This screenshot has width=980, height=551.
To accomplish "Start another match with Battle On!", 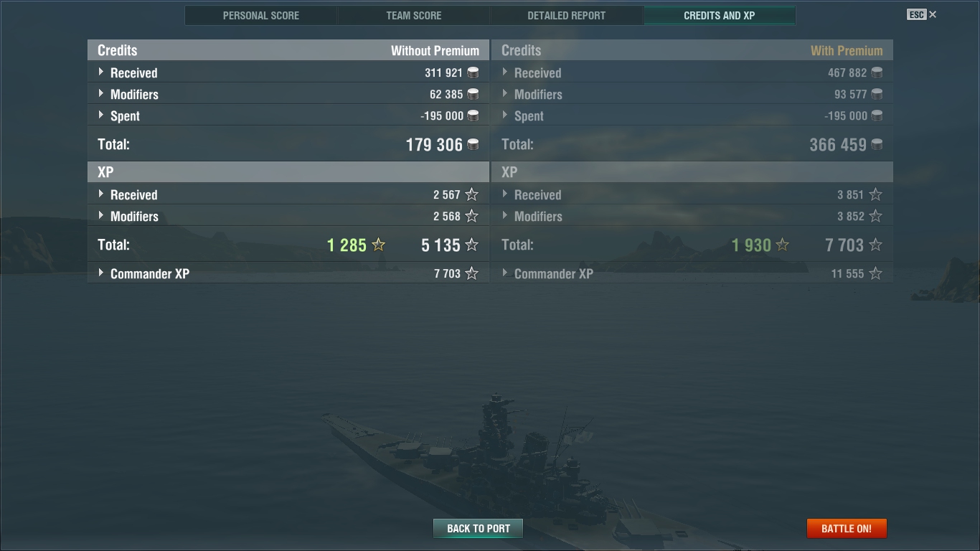I will (x=847, y=529).
